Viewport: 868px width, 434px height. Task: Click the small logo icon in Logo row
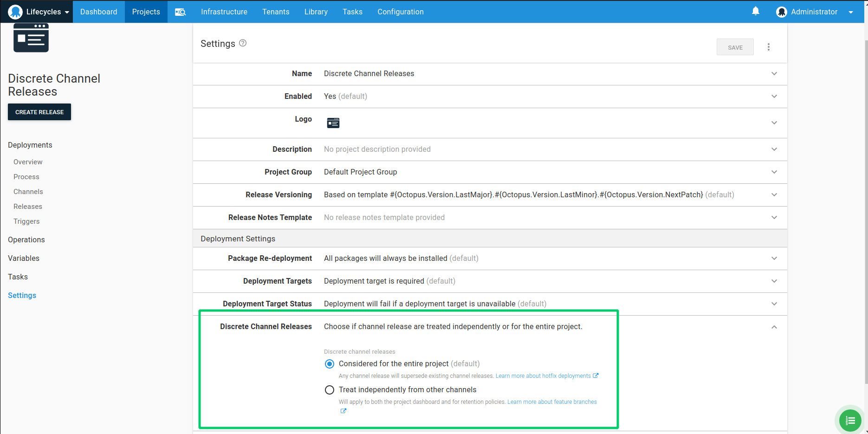(333, 123)
